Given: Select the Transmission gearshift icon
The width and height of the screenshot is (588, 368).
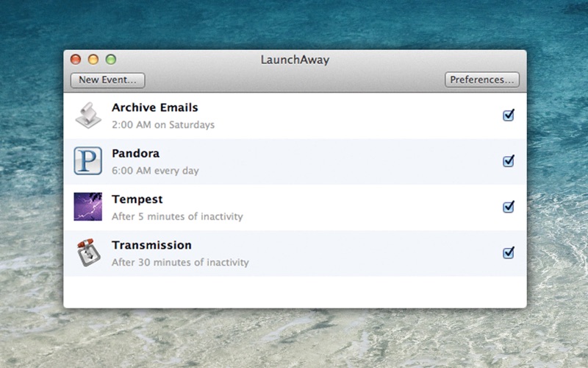Looking at the screenshot, I should pos(88,252).
